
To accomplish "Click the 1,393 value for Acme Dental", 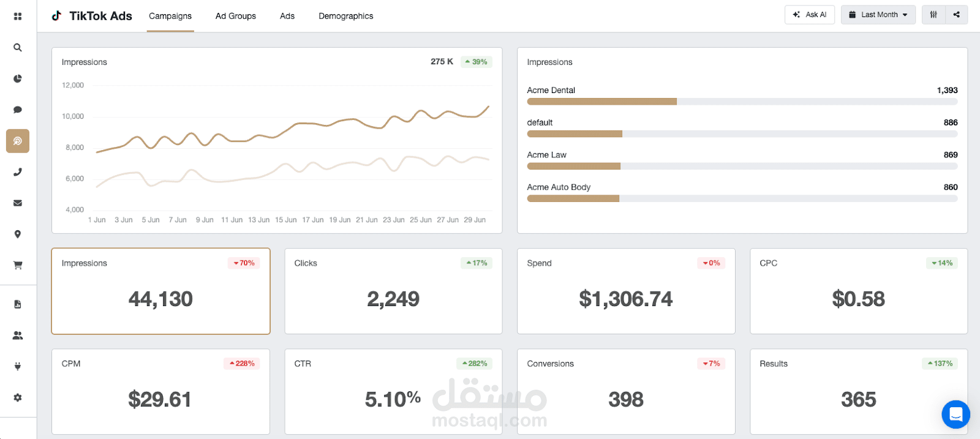I will pyautogui.click(x=947, y=90).
